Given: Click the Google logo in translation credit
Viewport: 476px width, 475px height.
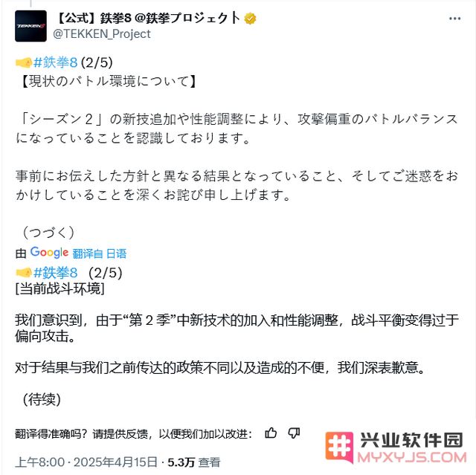Looking at the screenshot, I should point(49,252).
